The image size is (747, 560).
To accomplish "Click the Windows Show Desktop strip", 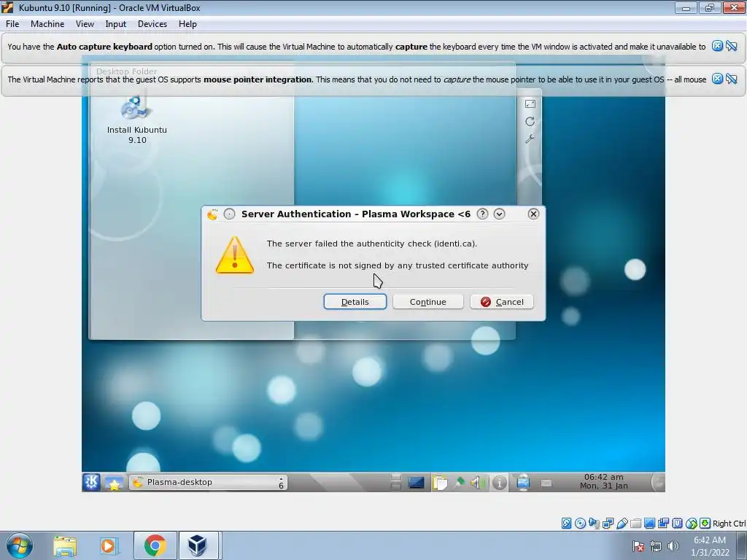I will [743, 545].
